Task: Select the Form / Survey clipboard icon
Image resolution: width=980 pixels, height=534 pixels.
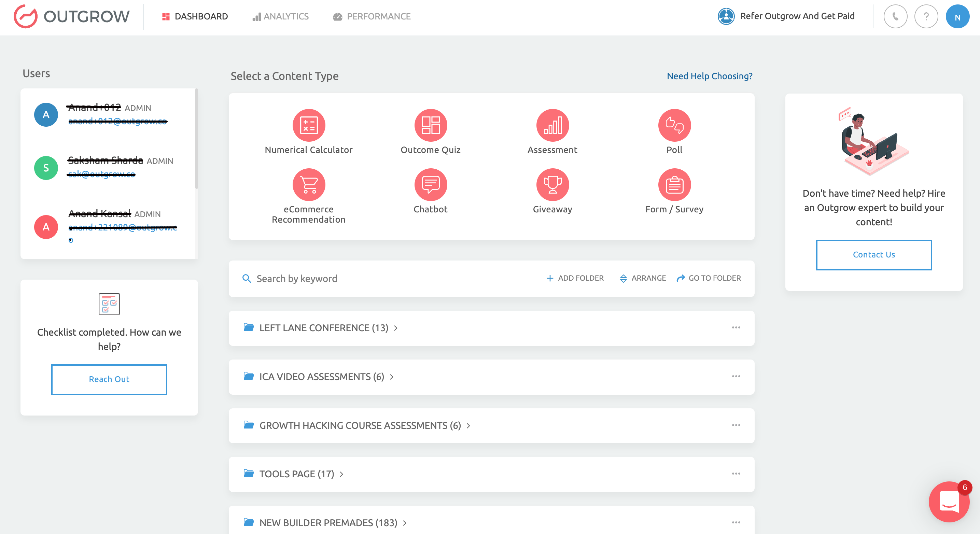Action: pyautogui.click(x=674, y=184)
